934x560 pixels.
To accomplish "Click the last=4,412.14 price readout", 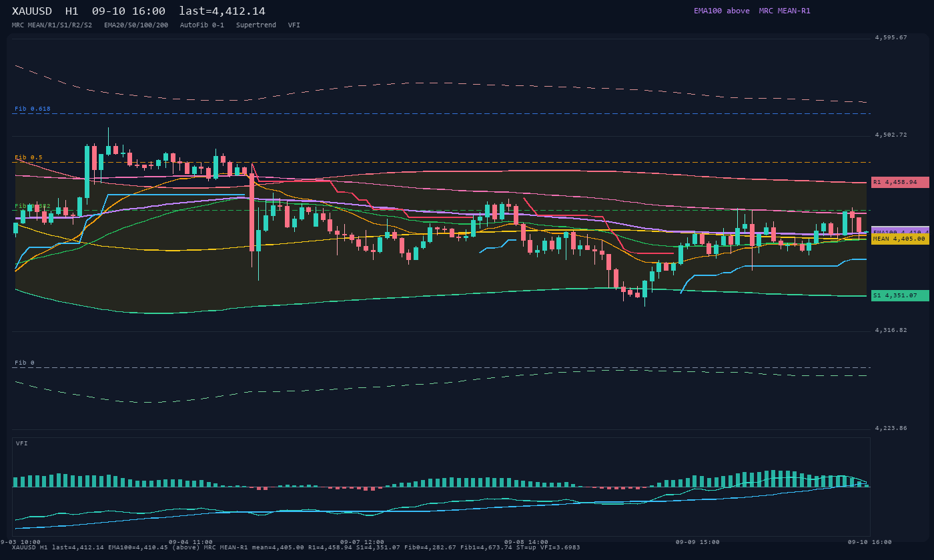I will [x=222, y=11].
